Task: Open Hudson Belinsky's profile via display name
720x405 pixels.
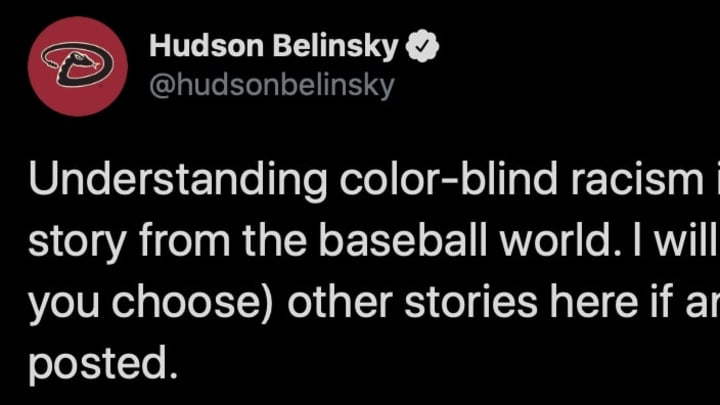Action: pyautogui.click(x=274, y=46)
